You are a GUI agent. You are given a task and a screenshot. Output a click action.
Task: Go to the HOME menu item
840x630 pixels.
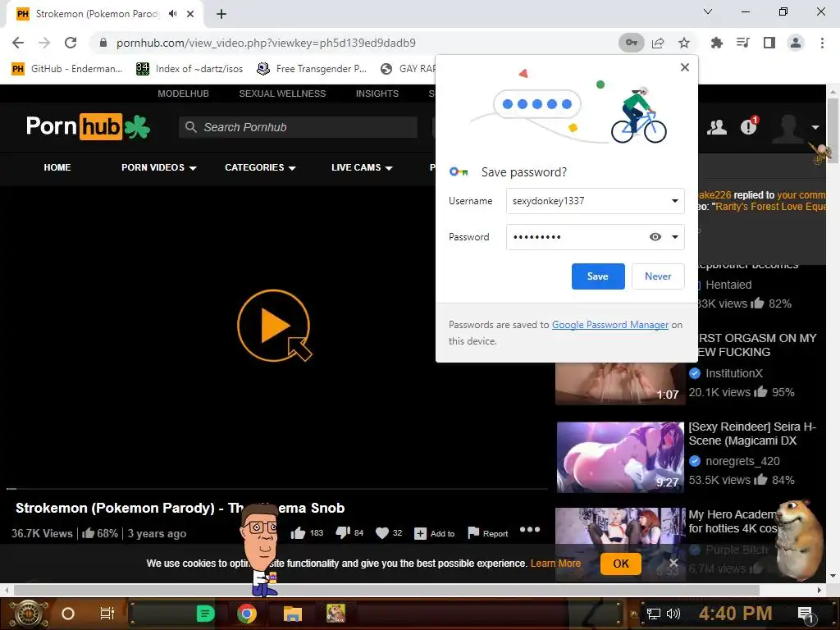coord(57,167)
